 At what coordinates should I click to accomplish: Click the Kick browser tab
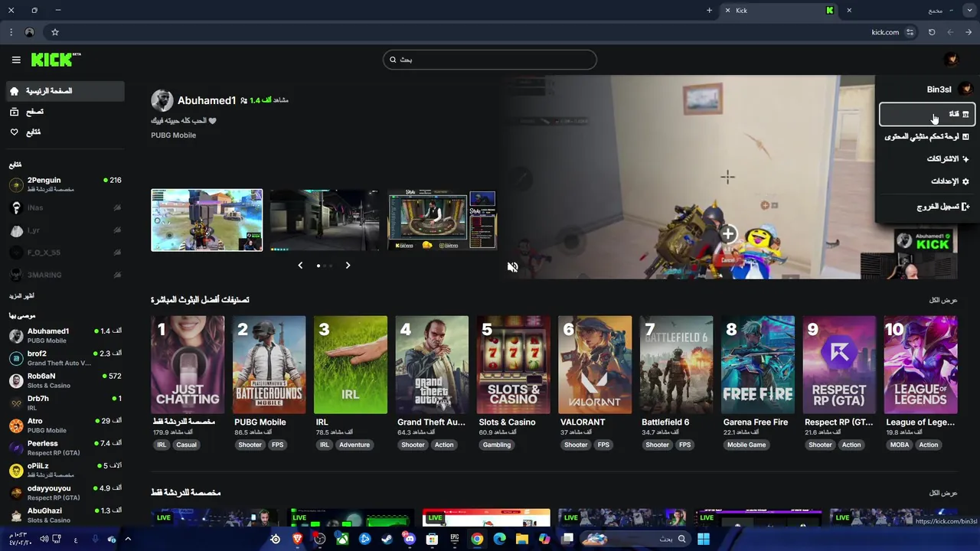(781, 11)
